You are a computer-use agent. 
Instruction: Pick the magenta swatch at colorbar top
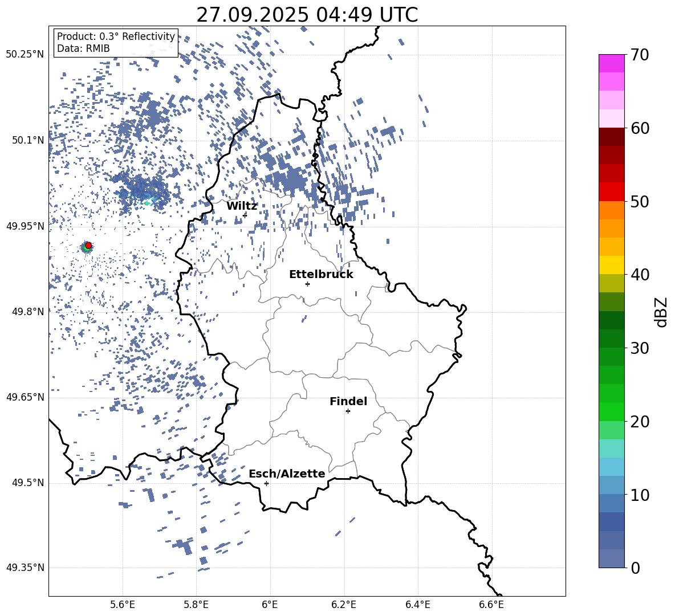611,63
